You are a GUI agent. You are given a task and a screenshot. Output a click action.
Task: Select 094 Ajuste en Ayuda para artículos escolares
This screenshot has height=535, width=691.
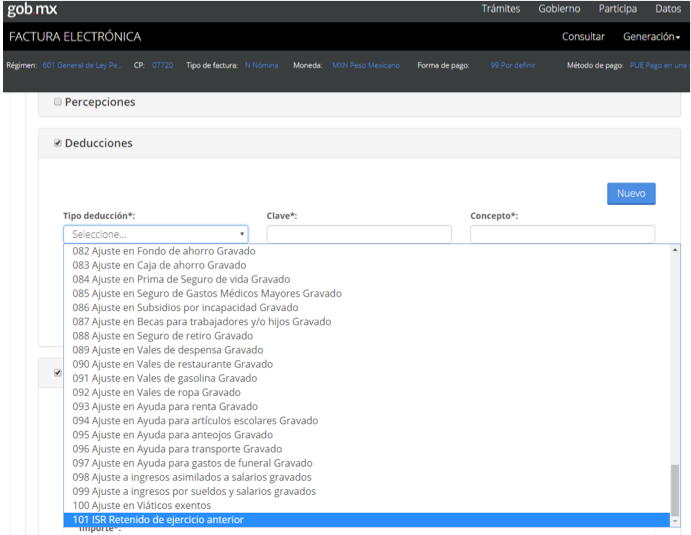tap(367, 420)
